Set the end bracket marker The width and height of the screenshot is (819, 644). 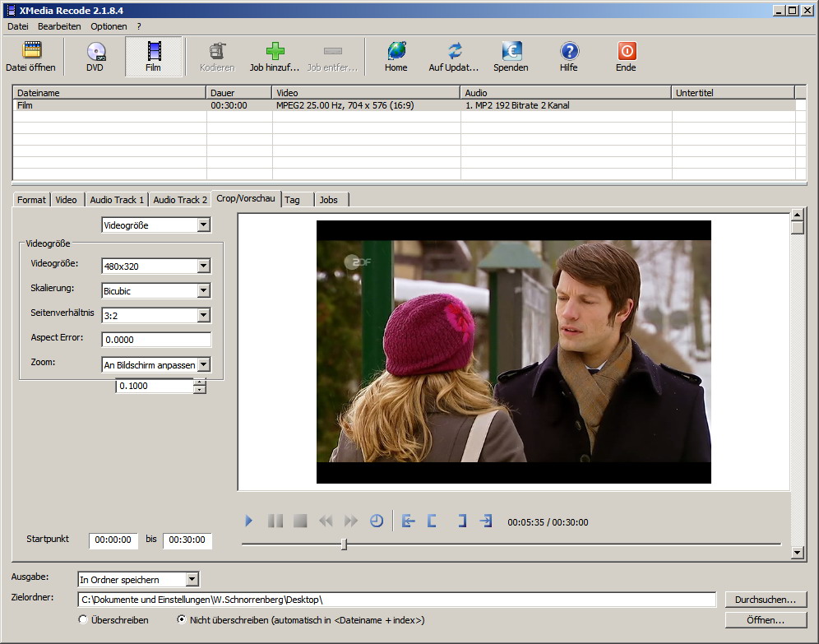[x=462, y=521]
